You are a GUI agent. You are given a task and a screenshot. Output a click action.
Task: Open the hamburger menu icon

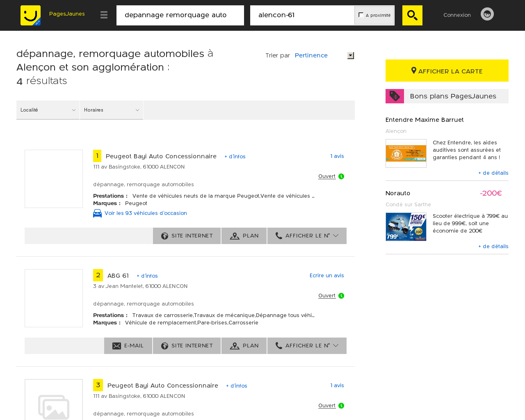[x=104, y=15]
